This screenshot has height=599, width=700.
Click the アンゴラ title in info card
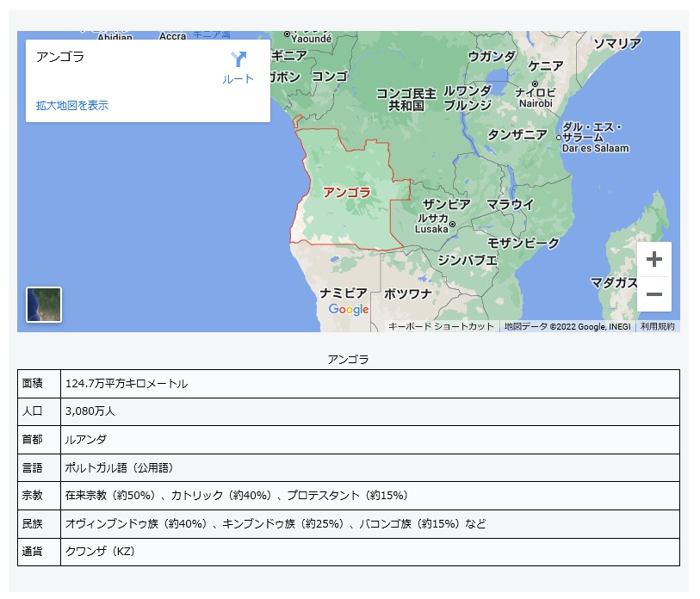(60, 57)
